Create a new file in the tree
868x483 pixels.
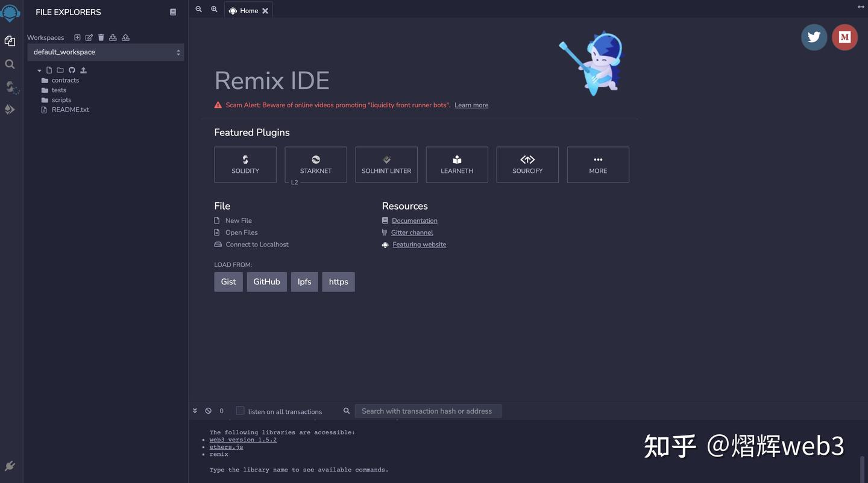pos(49,70)
